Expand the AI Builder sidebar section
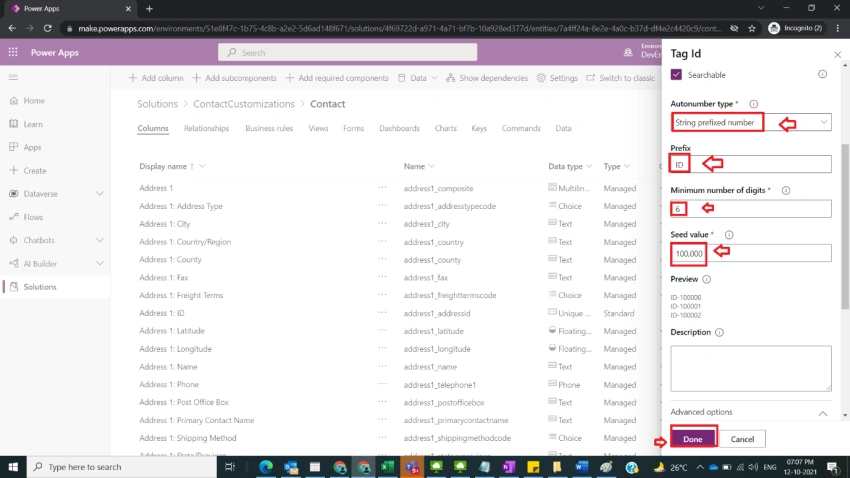This screenshot has height=478, width=850. point(100,263)
